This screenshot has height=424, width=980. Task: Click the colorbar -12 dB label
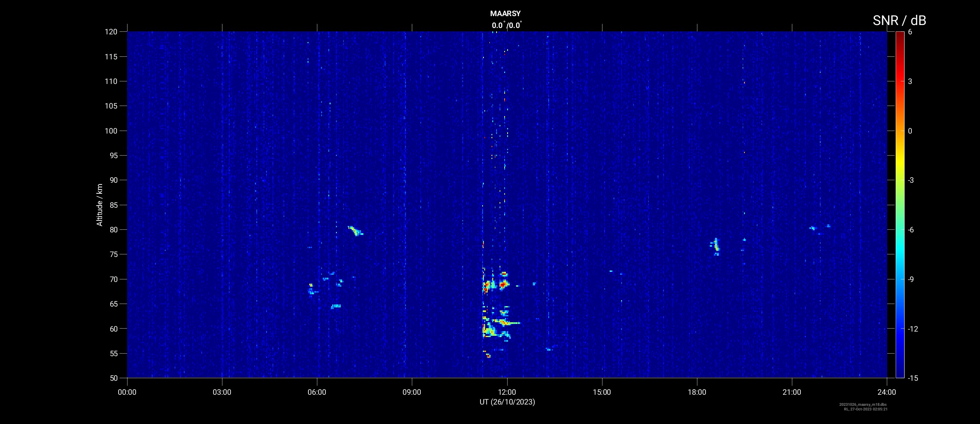pos(913,329)
